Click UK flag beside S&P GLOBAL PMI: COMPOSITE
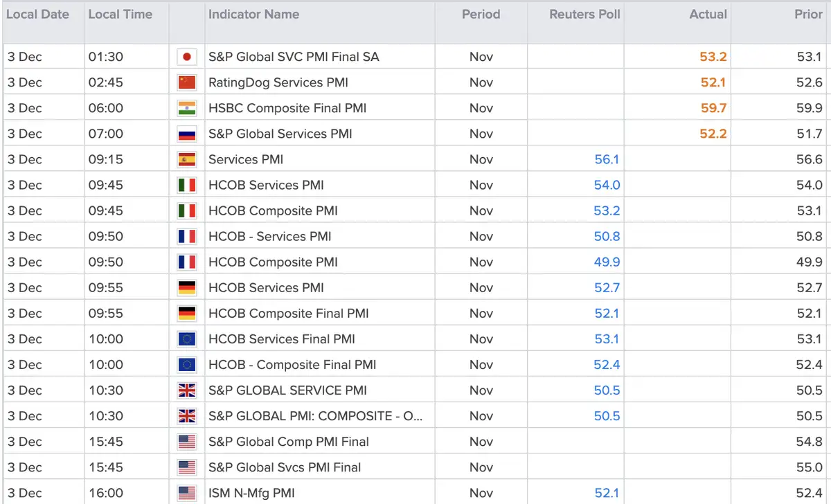 point(187,415)
